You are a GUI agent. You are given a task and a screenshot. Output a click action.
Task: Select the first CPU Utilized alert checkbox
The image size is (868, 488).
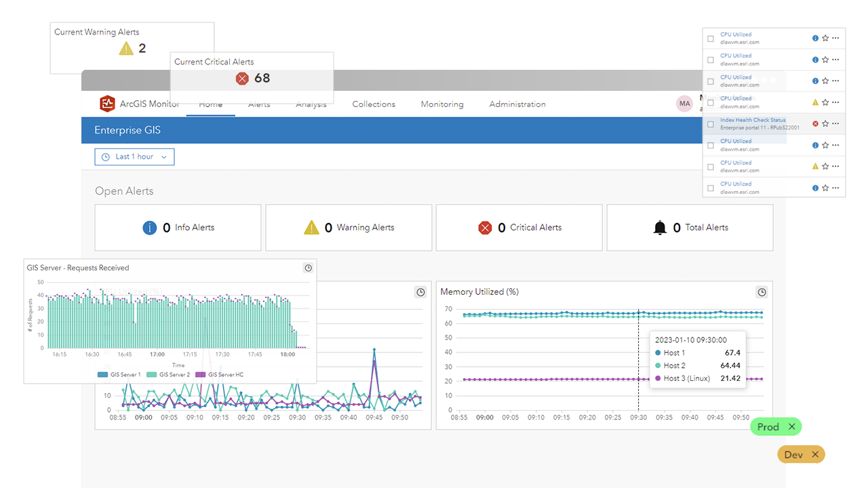pos(711,39)
